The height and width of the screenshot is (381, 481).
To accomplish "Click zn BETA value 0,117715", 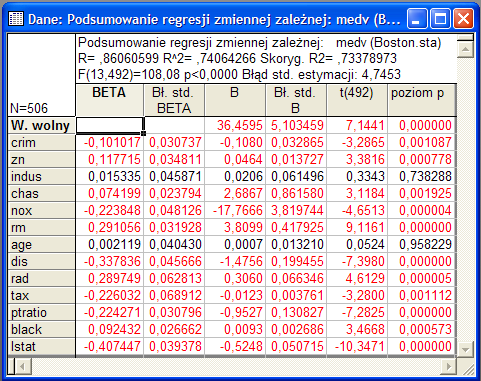I will click(110, 160).
